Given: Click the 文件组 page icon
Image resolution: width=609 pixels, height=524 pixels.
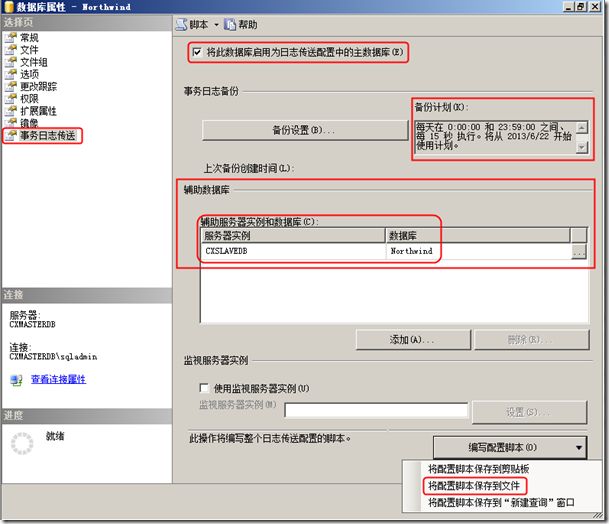Looking at the screenshot, I should (x=11, y=62).
